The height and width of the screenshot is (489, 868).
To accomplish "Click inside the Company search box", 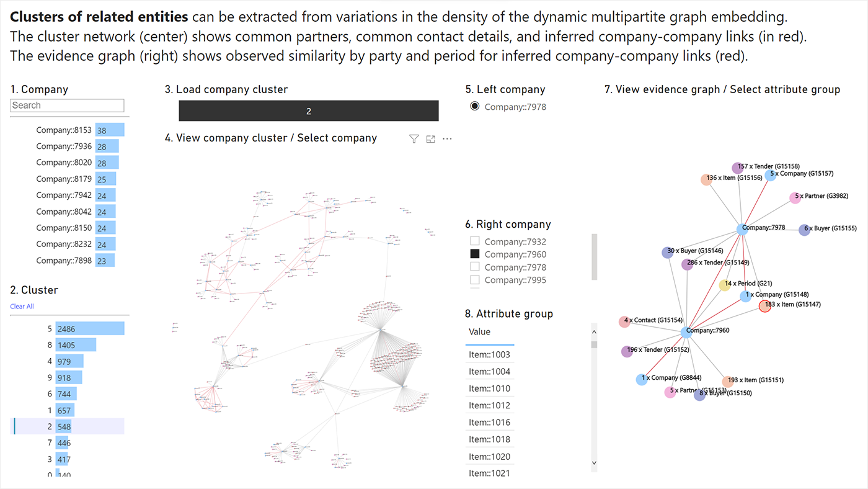I will 66,105.
